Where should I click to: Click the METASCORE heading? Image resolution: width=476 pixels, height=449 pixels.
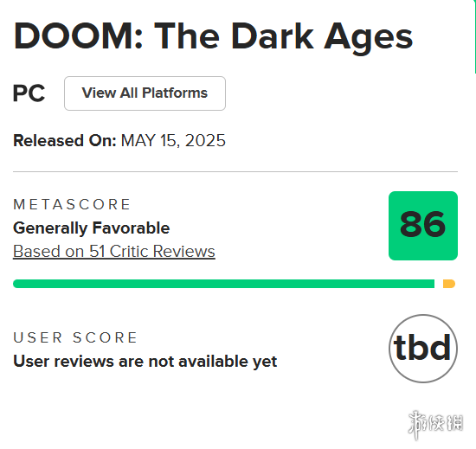(x=72, y=204)
